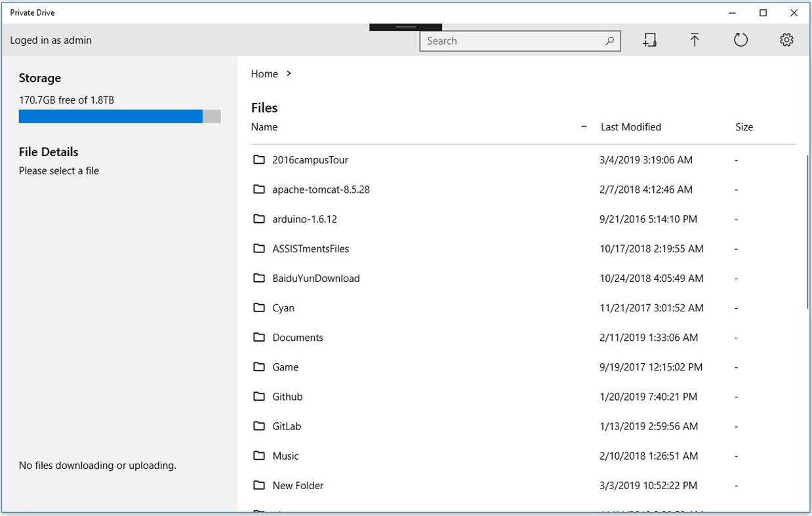Click the folder icon beside Music
The width and height of the screenshot is (812, 516).
point(259,456)
